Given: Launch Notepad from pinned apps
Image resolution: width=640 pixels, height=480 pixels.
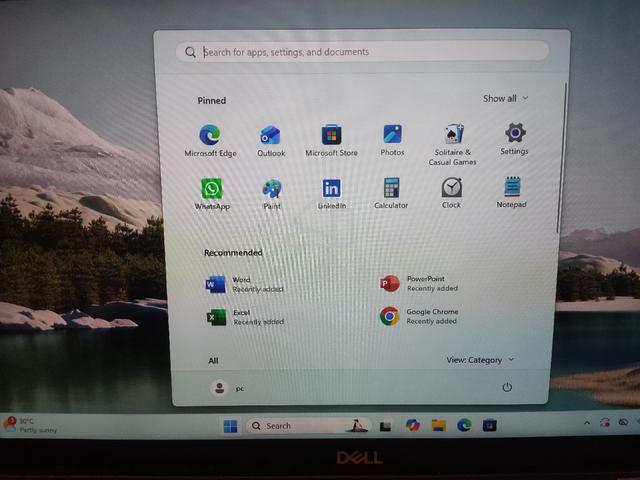Looking at the screenshot, I should [511, 191].
